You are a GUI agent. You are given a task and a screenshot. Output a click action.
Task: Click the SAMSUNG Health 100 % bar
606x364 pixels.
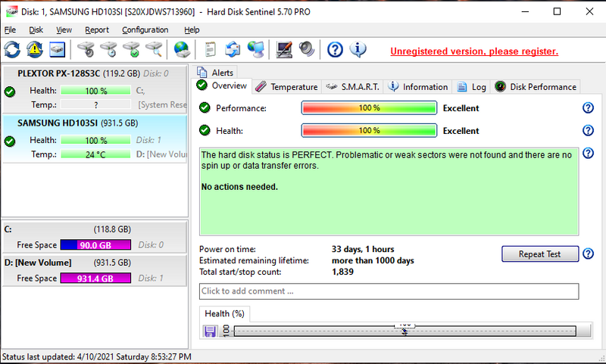point(96,140)
